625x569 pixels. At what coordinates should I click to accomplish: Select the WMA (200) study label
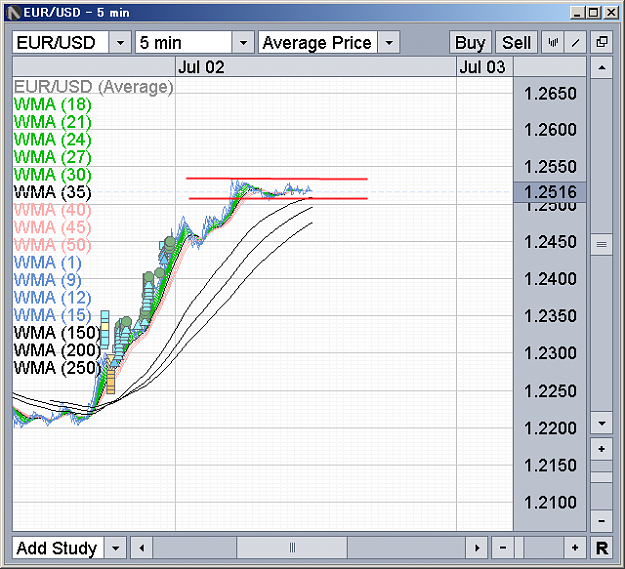click(x=57, y=350)
